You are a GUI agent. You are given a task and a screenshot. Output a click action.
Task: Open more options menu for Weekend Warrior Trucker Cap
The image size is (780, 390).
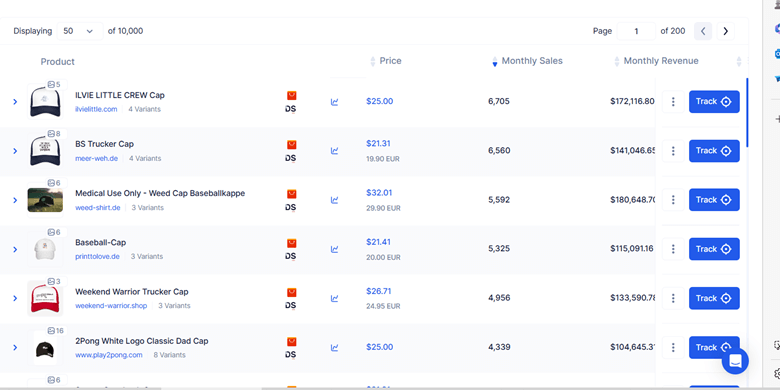pos(673,298)
